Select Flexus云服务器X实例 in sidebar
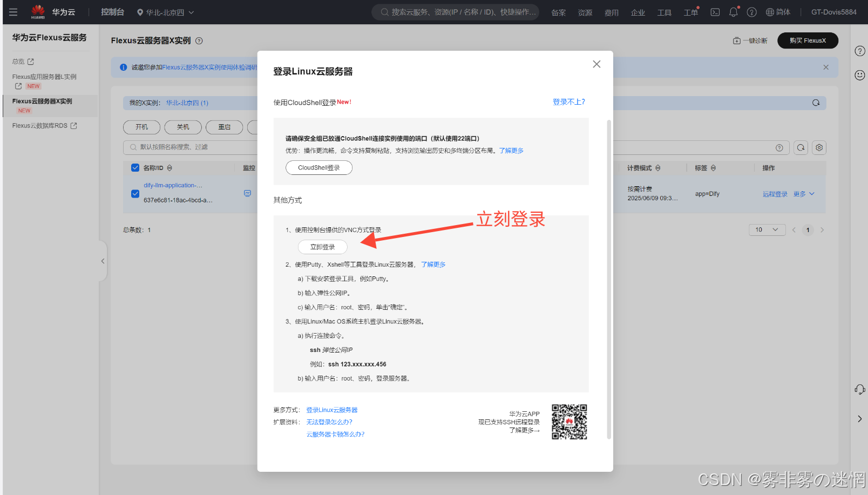This screenshot has height=495, width=868. pos(42,101)
